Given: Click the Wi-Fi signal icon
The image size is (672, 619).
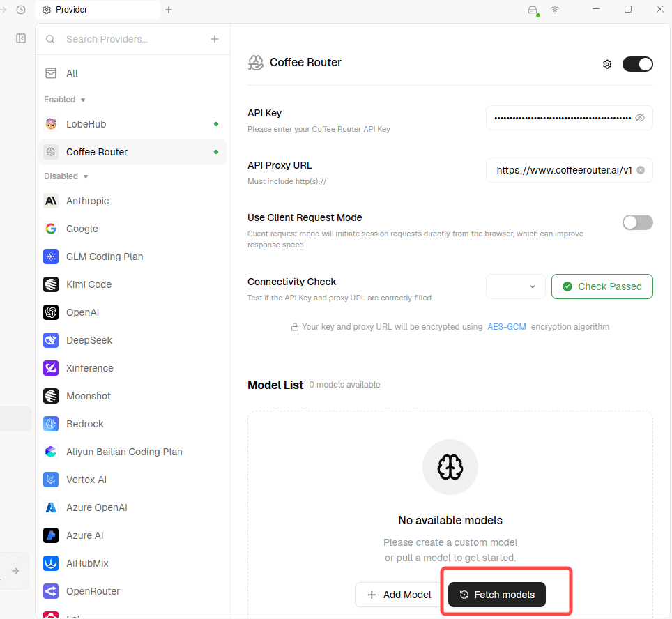Looking at the screenshot, I should click(x=555, y=10).
